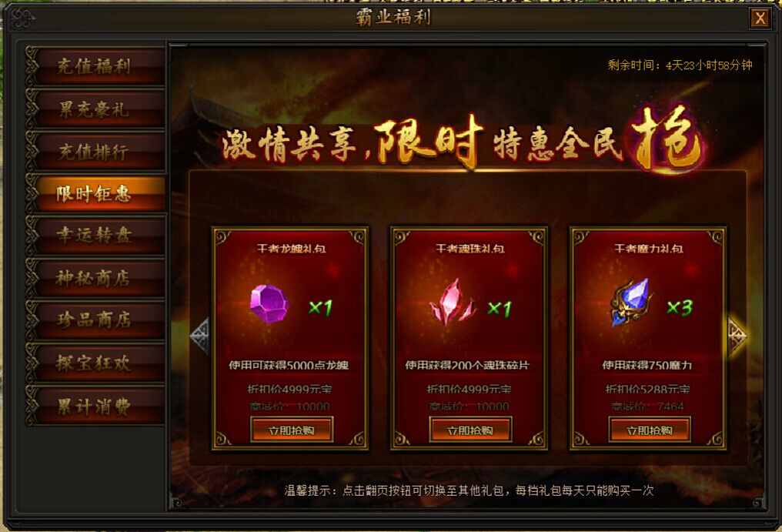Switch to the 神秘商店 tab

pyautogui.click(x=95, y=277)
